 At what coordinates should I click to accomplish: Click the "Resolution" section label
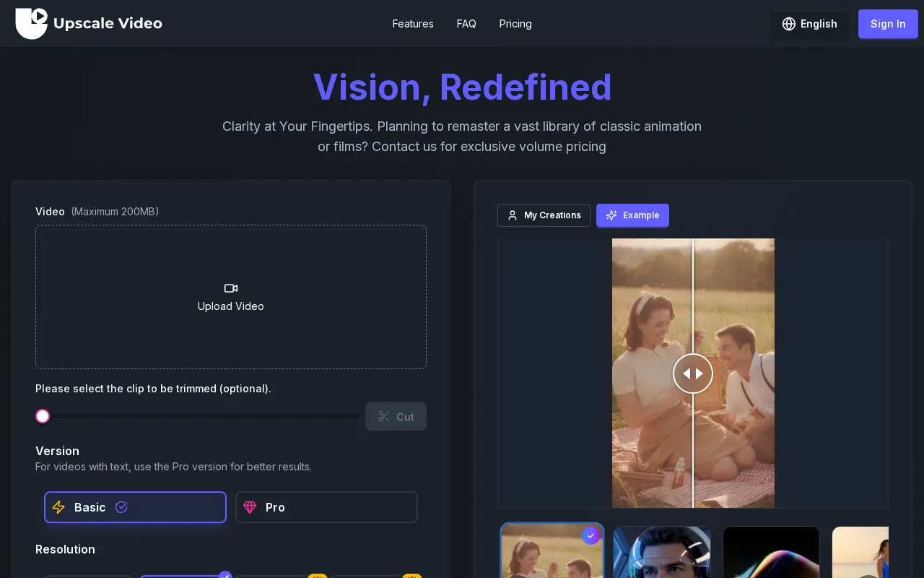[x=65, y=549]
